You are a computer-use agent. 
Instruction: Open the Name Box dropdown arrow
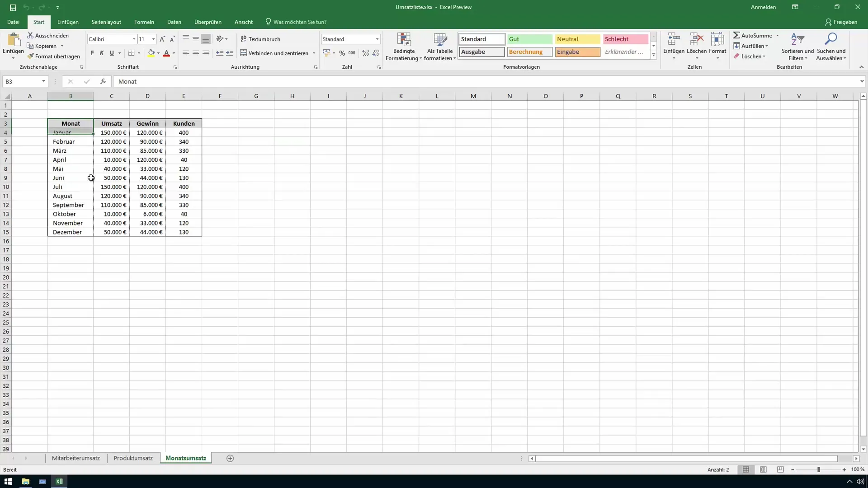(x=43, y=81)
